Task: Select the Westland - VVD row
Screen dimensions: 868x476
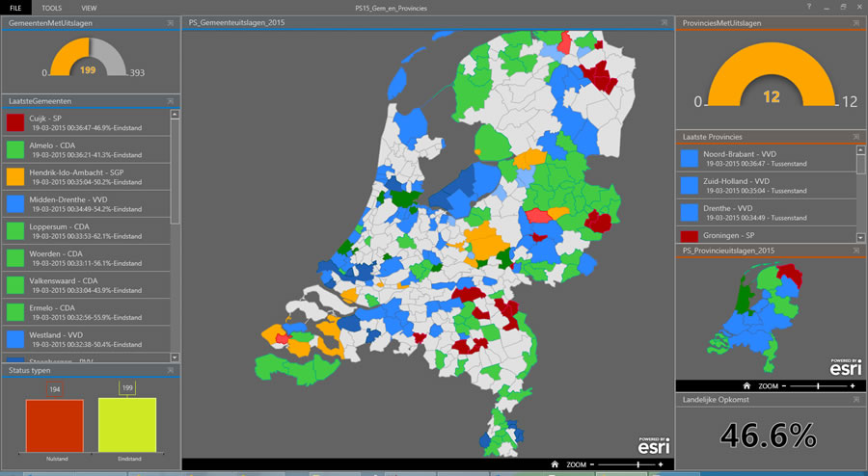Action: click(x=87, y=339)
